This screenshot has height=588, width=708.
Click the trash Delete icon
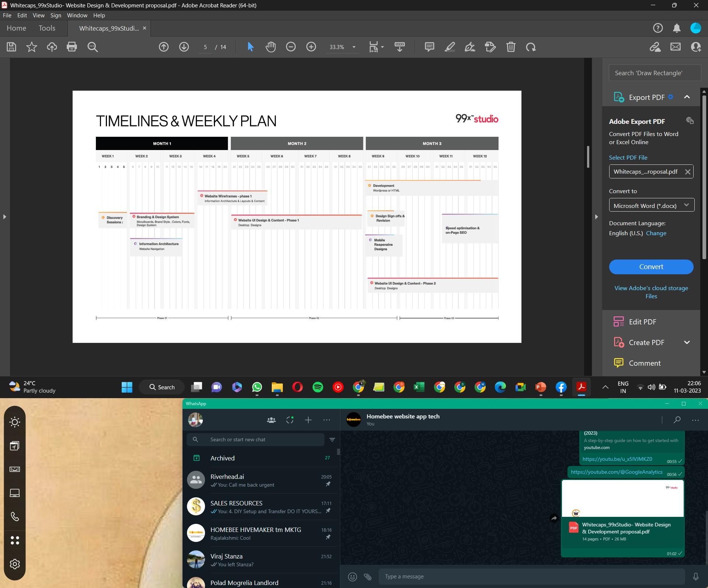pyautogui.click(x=511, y=47)
